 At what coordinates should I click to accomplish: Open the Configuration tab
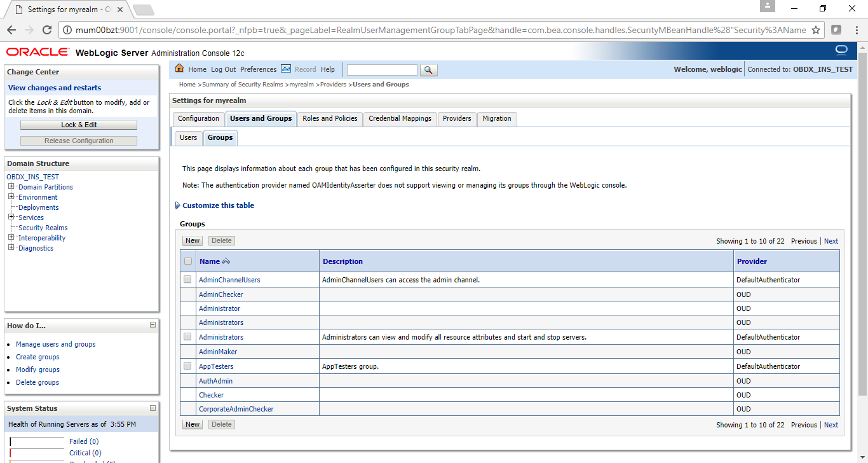(x=198, y=119)
